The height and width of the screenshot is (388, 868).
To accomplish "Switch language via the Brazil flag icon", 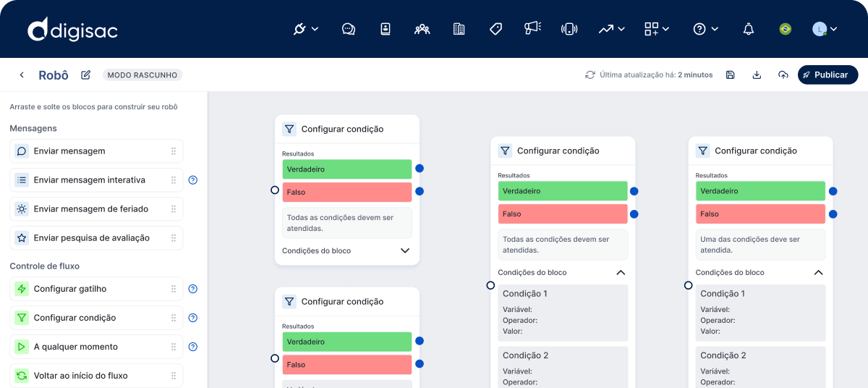I will tap(785, 29).
